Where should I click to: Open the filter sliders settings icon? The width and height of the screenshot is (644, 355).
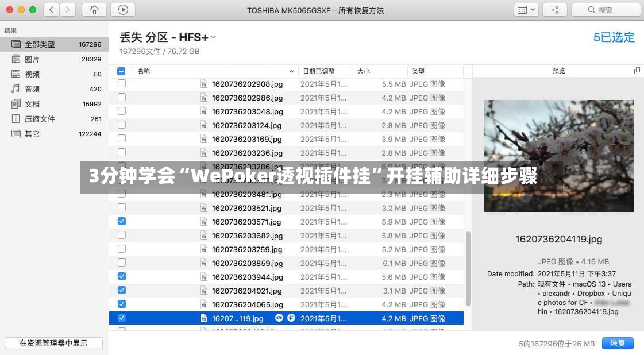[x=555, y=9]
